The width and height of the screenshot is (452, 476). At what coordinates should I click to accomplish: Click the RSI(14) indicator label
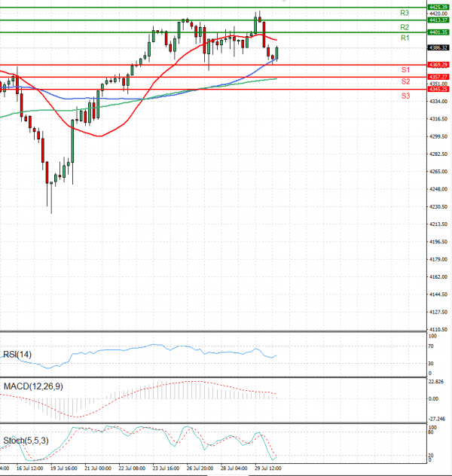pyautogui.click(x=17, y=354)
